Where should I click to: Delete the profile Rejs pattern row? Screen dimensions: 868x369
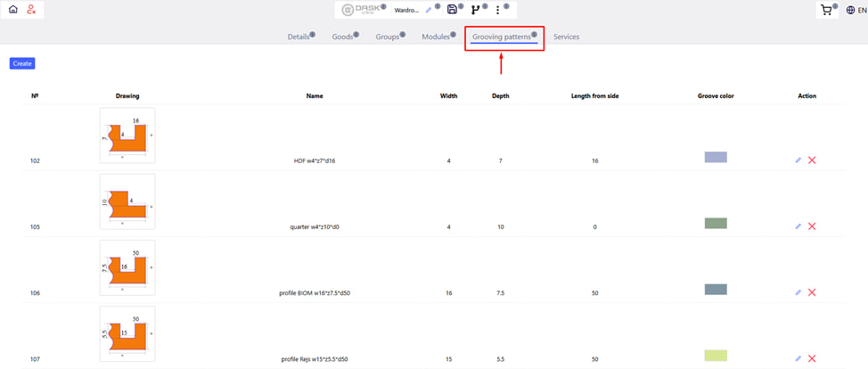(x=812, y=358)
